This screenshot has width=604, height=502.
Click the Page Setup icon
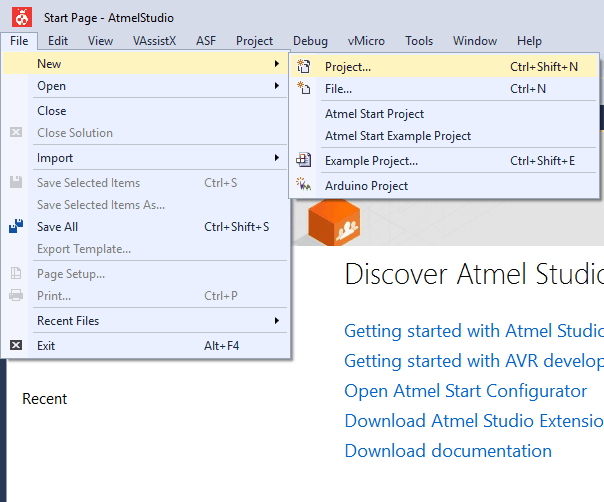[x=16, y=273]
